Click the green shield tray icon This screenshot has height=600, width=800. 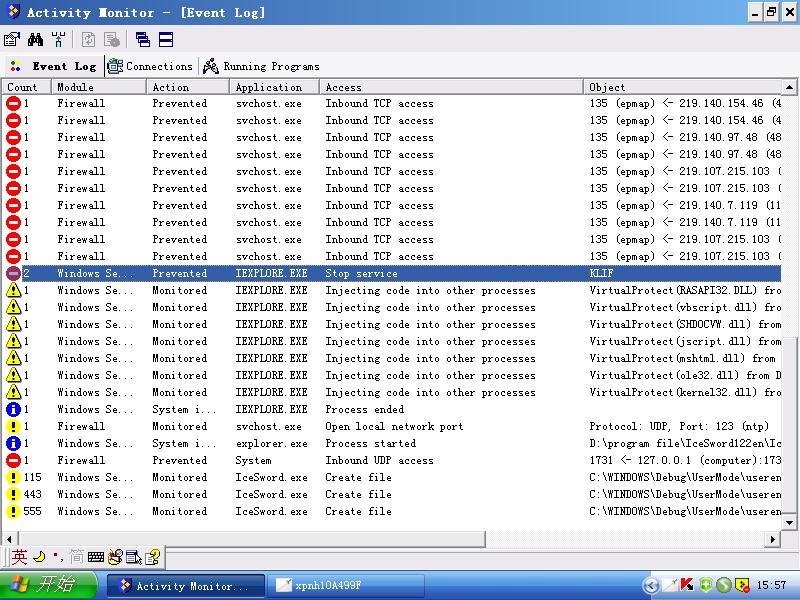(x=706, y=585)
